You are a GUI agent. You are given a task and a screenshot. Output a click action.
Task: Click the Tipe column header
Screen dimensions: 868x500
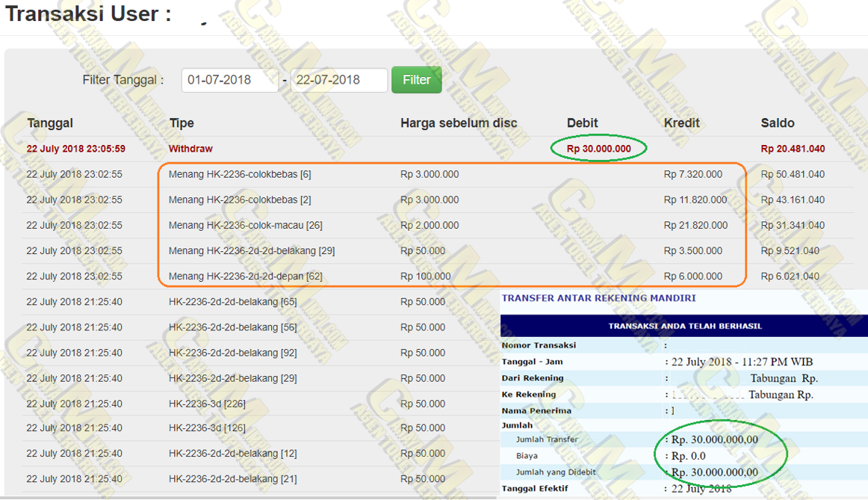tap(182, 123)
